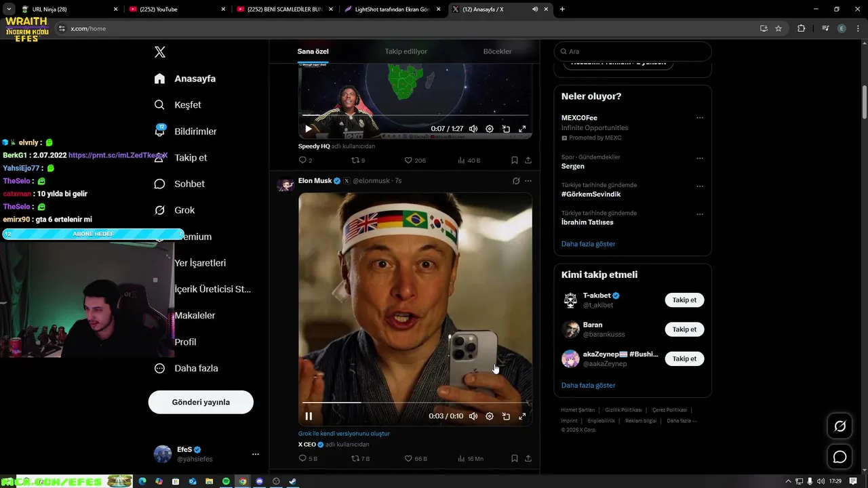Follow T-akıbet with Takip et
This screenshot has width=868, height=488.
(x=684, y=300)
